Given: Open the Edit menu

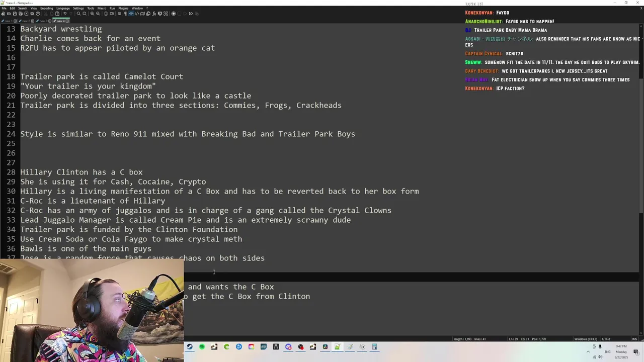Looking at the screenshot, I should [x=12, y=8].
